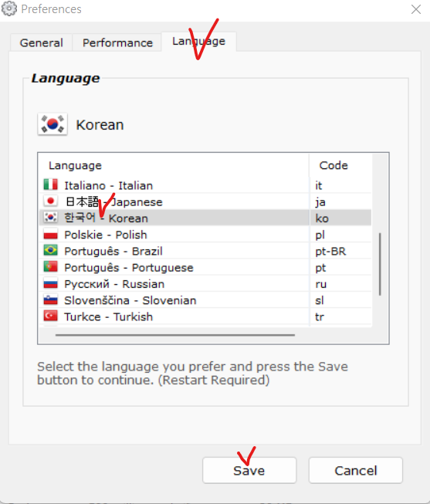Click the 'ko' code cell
430x504 pixels.
pyautogui.click(x=340, y=218)
